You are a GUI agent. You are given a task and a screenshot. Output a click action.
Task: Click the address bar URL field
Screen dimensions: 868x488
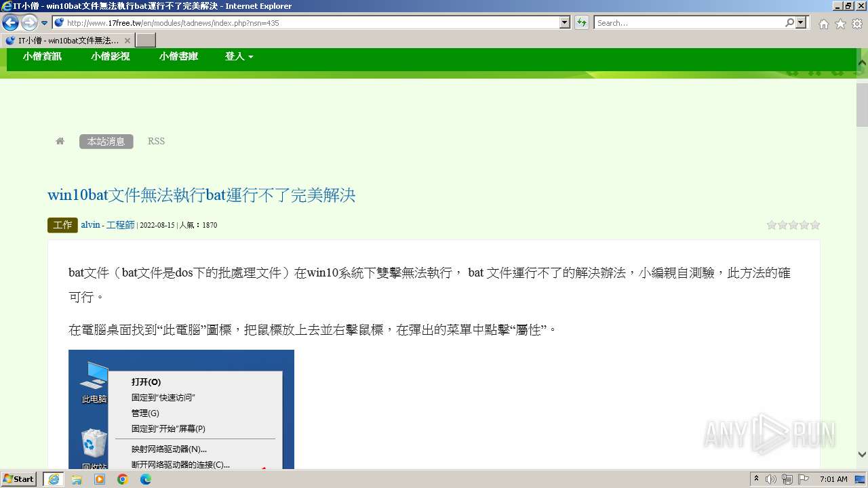click(307, 22)
